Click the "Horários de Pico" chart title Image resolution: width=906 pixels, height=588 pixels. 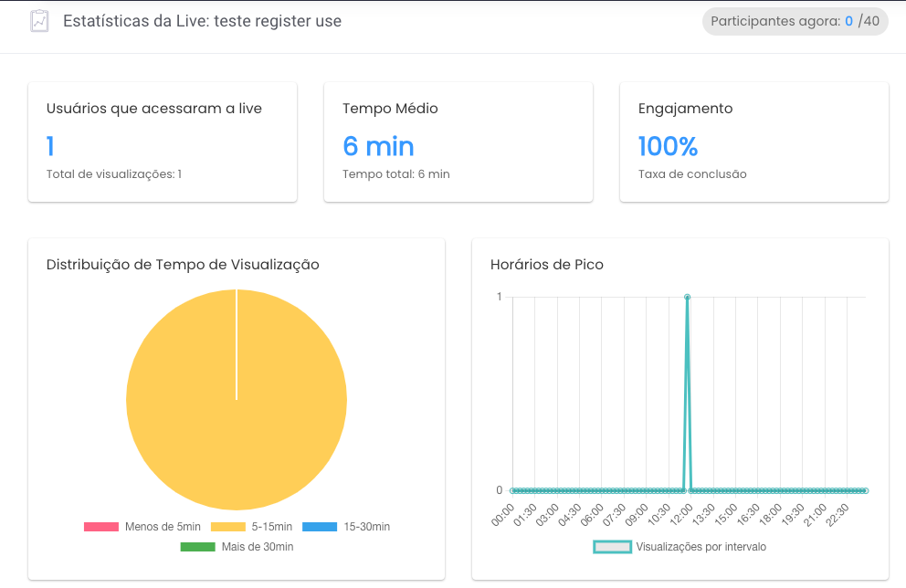pyautogui.click(x=547, y=265)
